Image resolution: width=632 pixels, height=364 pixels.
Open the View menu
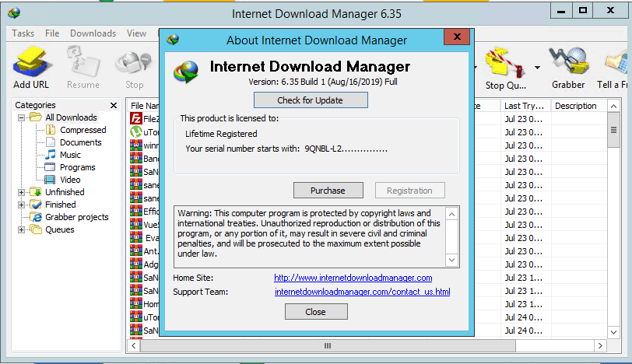(x=136, y=33)
